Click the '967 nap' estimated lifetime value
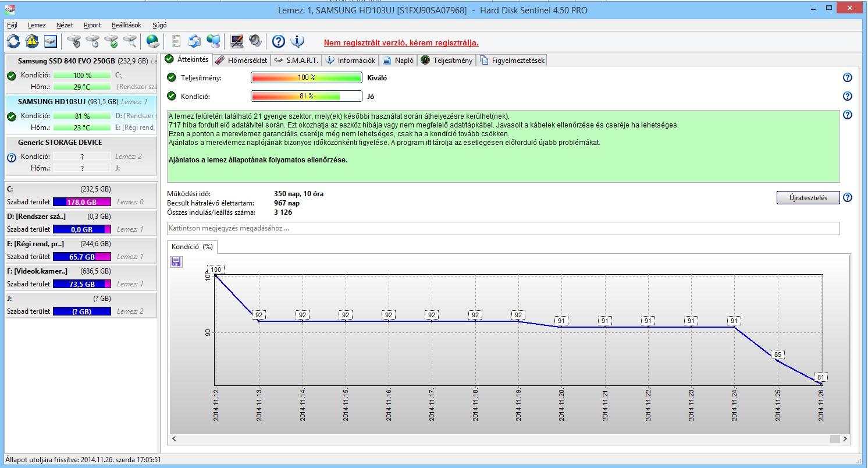The image size is (868, 468). coord(287,203)
